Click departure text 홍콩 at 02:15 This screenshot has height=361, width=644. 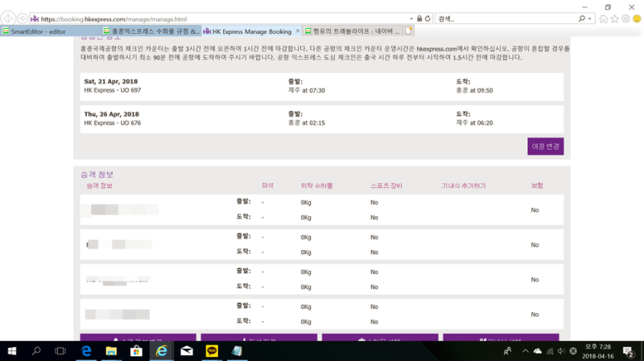pos(307,123)
